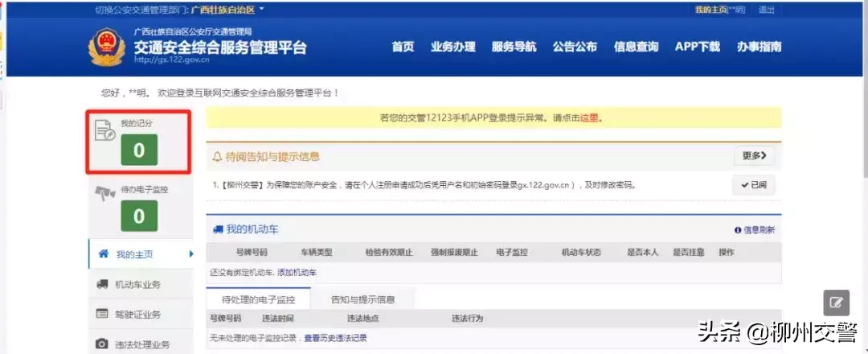Click the 违法时间 column header
This screenshot has width=868, height=354.
[278, 319]
